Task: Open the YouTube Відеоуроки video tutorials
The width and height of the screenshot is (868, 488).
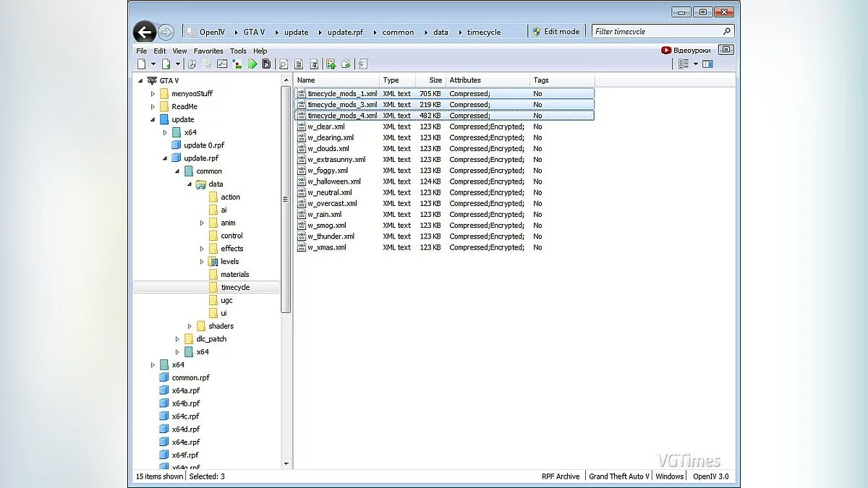Action: tap(686, 51)
